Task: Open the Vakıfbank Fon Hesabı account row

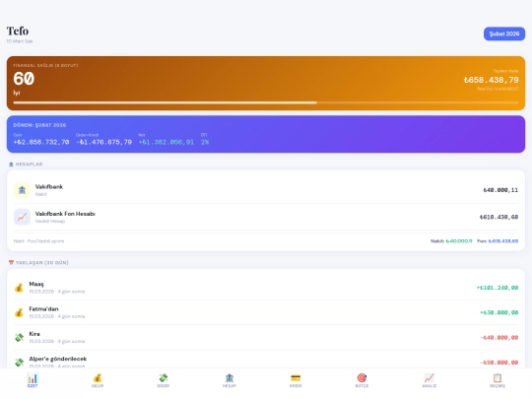Action: pos(266,217)
